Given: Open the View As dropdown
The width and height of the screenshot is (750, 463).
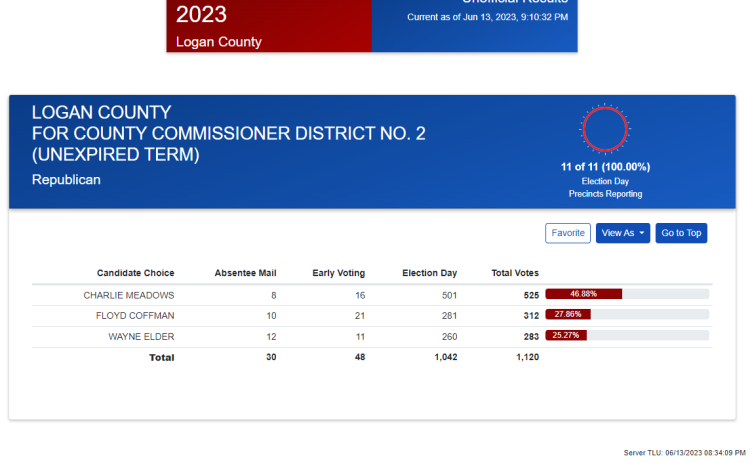Looking at the screenshot, I should [x=623, y=233].
